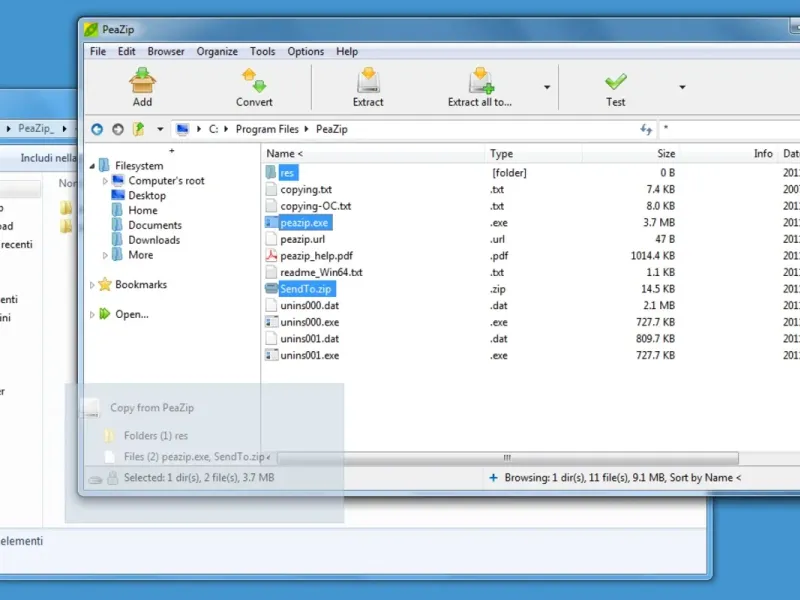Image resolution: width=800 pixels, height=600 pixels.
Task: Expand the Bookmarks tree section
Action: click(93, 285)
